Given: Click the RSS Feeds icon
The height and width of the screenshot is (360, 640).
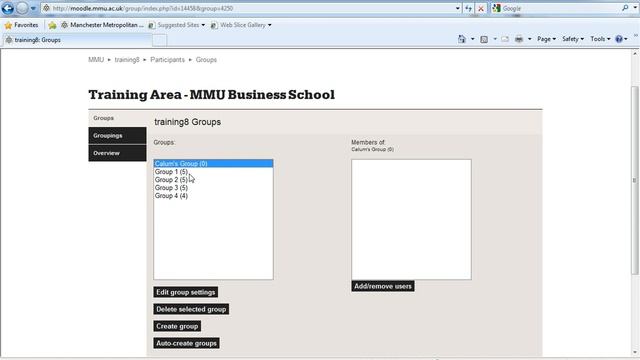Looking at the screenshot, I should point(484,39).
